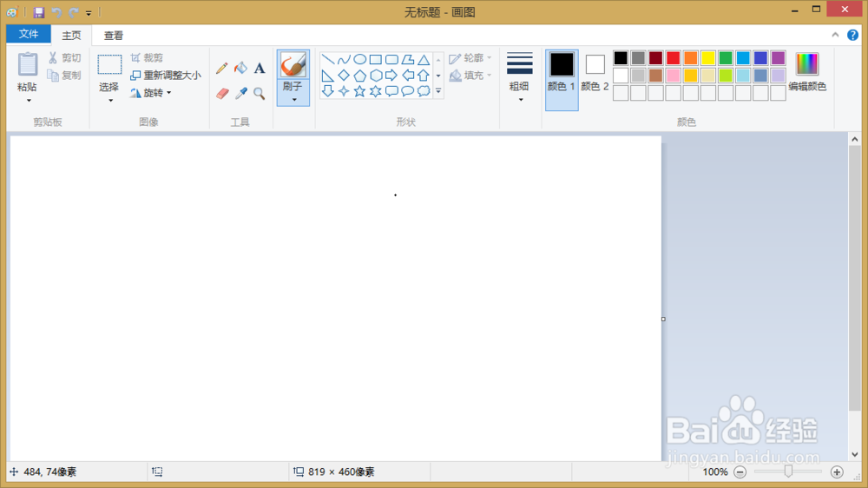Click the 裁剪 crop button
The image size is (868, 488).
tap(147, 57)
